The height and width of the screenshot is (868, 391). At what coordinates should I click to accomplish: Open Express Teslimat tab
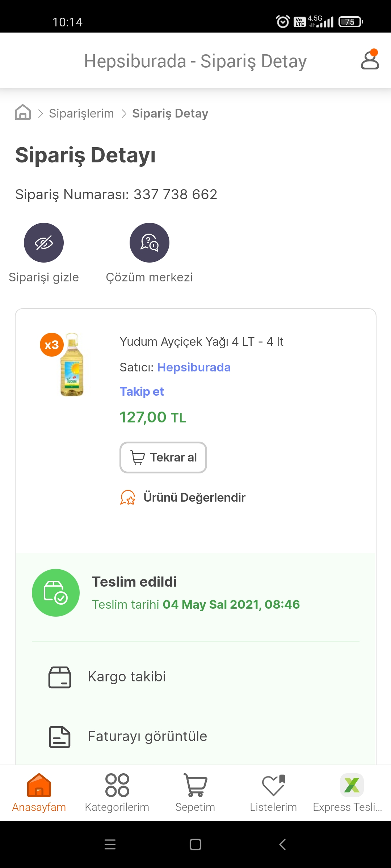click(348, 793)
